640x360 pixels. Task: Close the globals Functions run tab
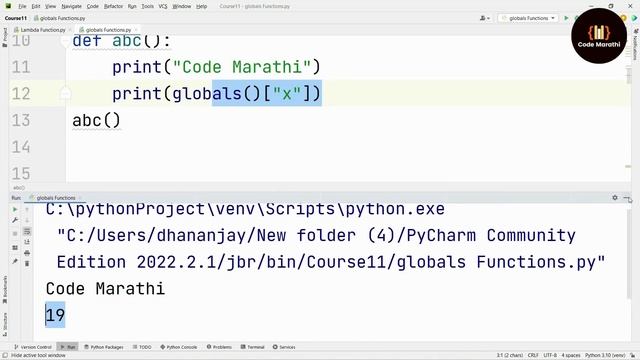(80, 198)
